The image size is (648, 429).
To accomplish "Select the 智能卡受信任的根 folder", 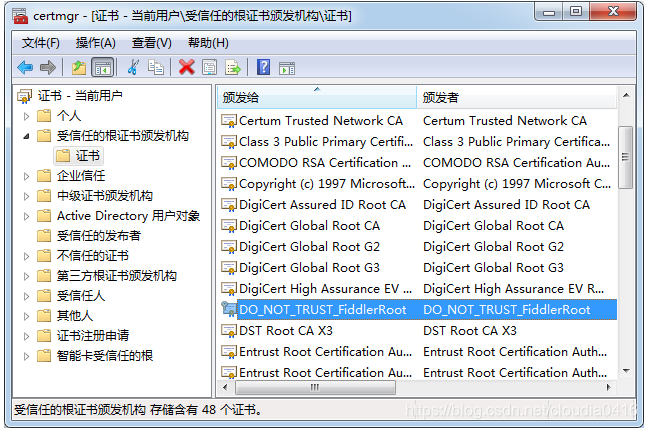I will [x=95, y=355].
